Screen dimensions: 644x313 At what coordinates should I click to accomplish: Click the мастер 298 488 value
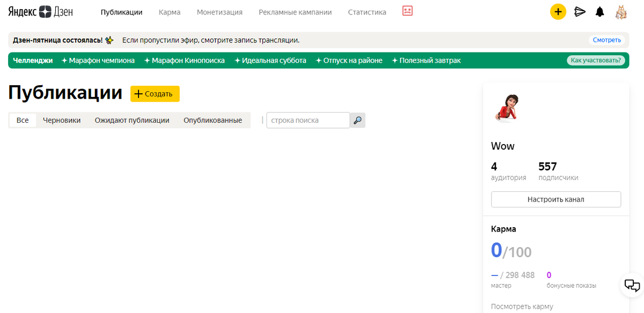[513, 280]
